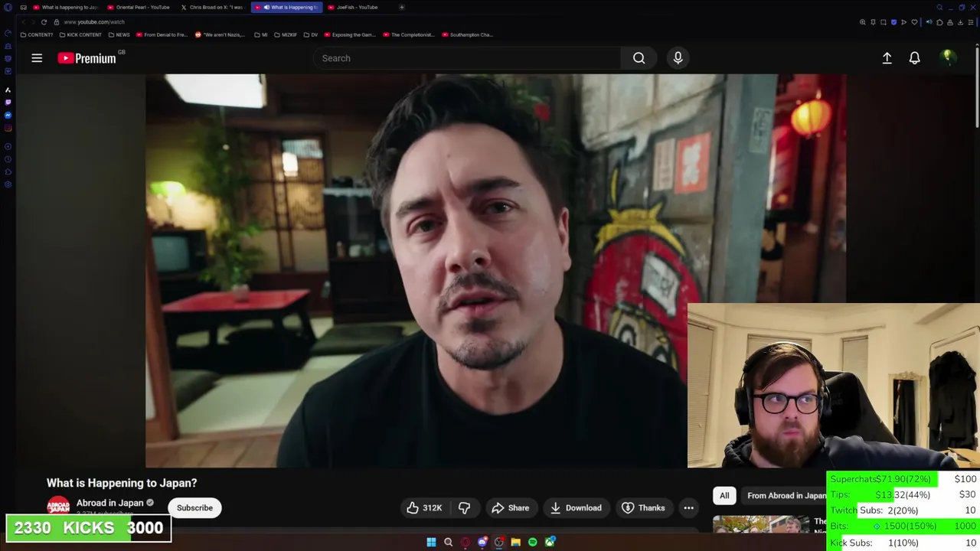Switch to the Oriental Pearl - YouTube tab
980x551 pixels.
tap(139, 7)
